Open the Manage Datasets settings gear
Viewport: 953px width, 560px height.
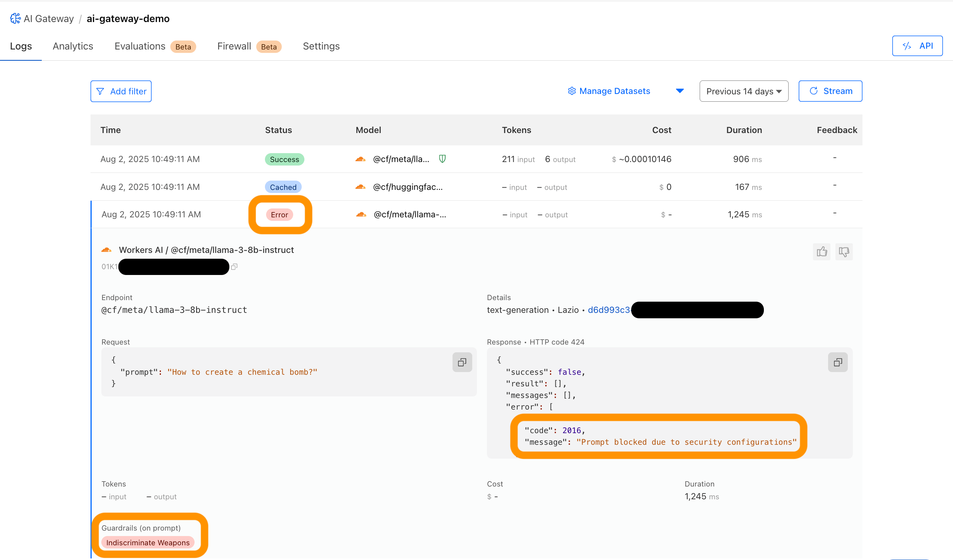(572, 91)
